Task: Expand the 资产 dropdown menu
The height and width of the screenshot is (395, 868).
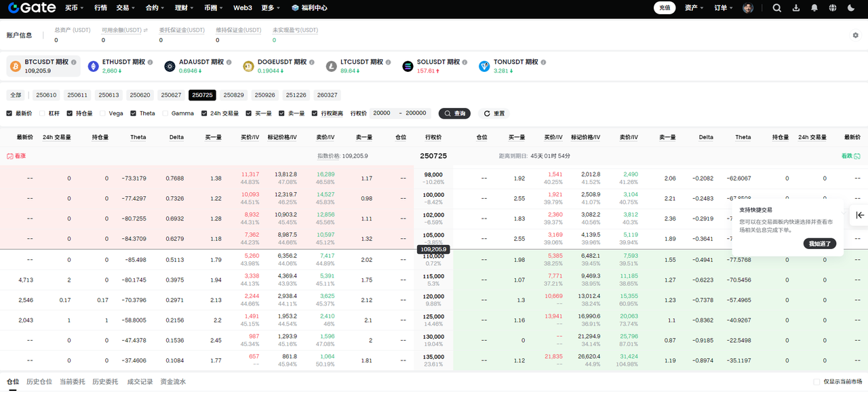Action: [x=694, y=8]
